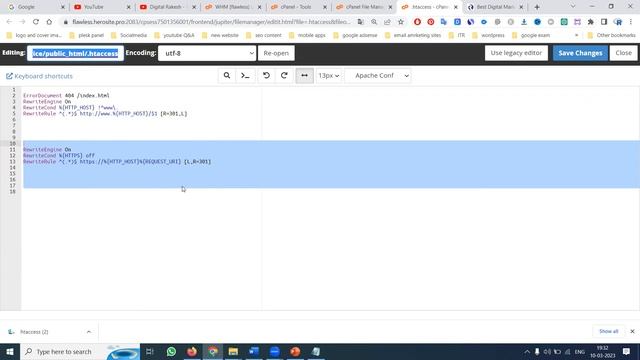
Task: Switch to the Digital Rakesh tab
Action: click(x=166, y=7)
